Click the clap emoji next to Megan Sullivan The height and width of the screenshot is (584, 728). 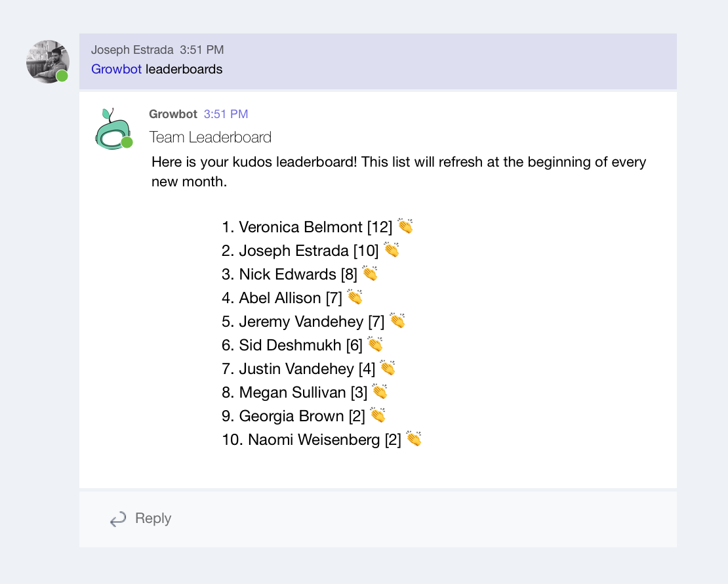coord(380,391)
